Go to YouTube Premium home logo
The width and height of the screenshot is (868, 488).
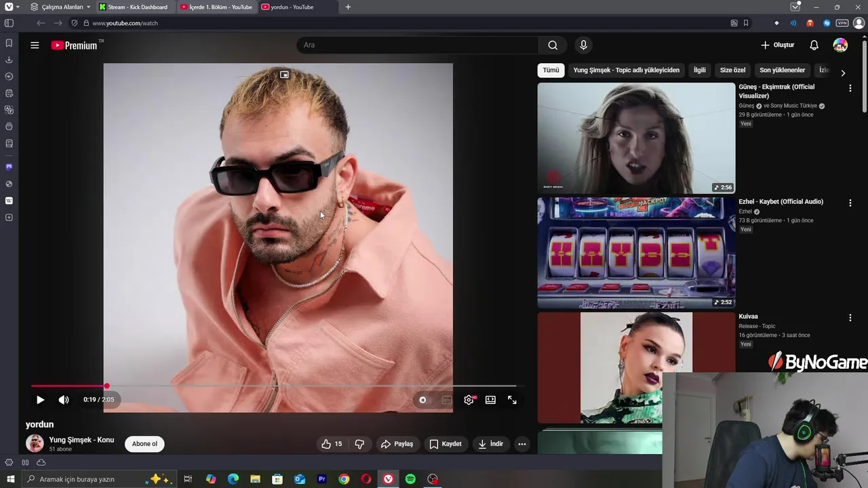pyautogui.click(x=75, y=45)
